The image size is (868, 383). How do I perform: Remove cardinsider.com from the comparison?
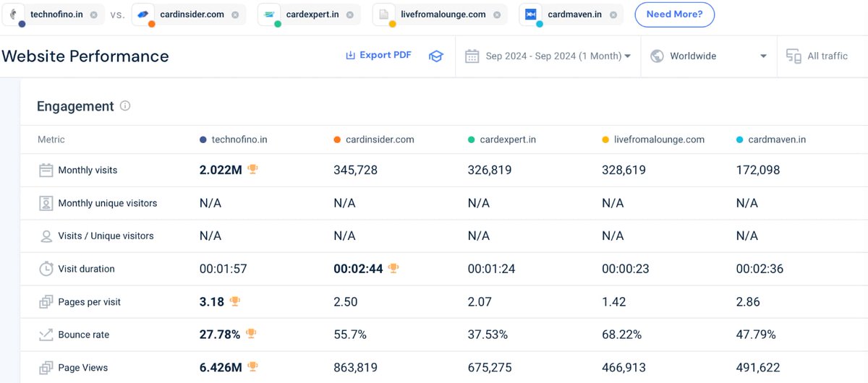coord(235,14)
